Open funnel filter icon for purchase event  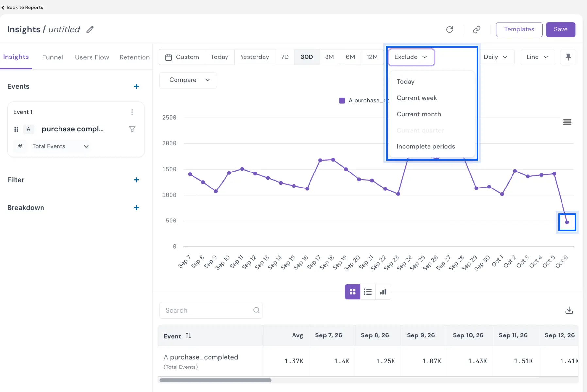click(132, 129)
